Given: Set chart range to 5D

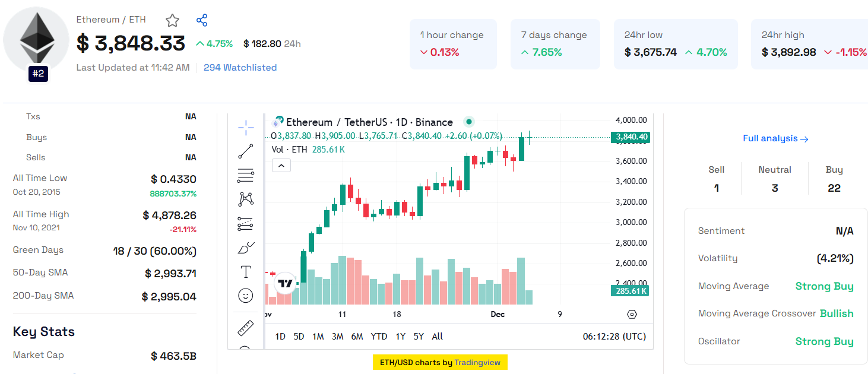Looking at the screenshot, I should coord(299,337).
